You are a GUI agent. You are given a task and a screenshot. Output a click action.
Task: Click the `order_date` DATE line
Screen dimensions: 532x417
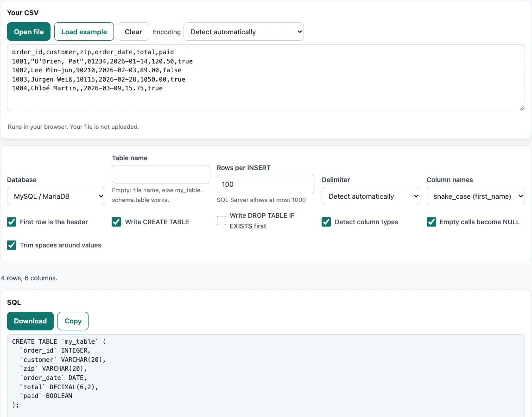click(53, 378)
